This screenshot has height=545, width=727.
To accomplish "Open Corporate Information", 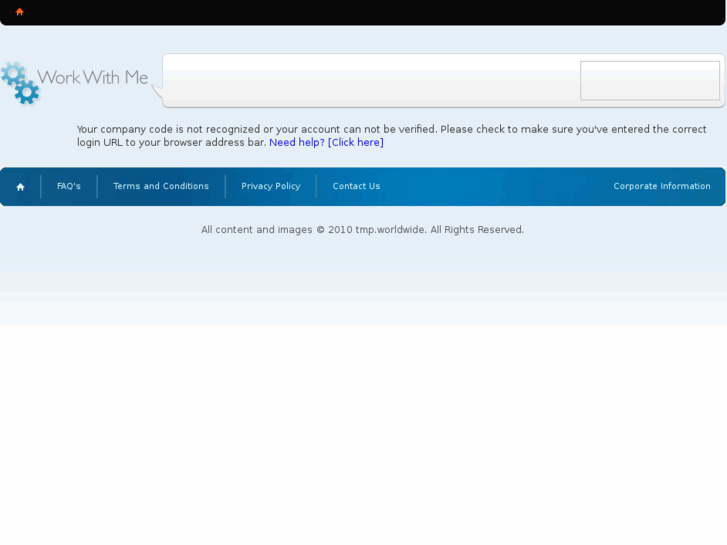I will coord(662,186).
